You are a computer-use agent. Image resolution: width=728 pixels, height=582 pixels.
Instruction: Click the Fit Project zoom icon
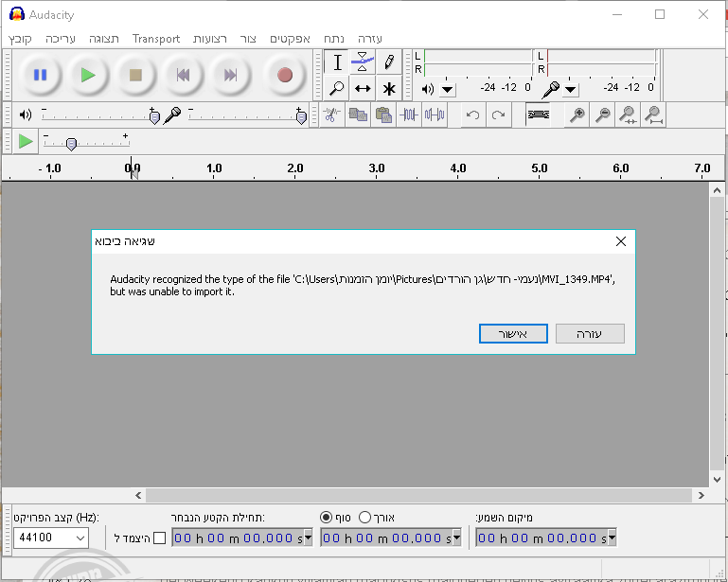pyautogui.click(x=654, y=115)
